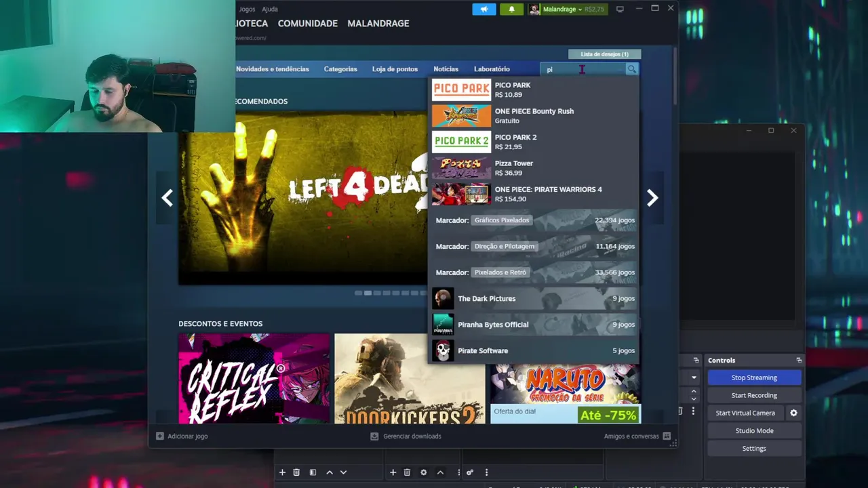Image resolution: width=868 pixels, height=488 pixels.
Task: Open Steam notifications bell icon
Action: (x=511, y=9)
